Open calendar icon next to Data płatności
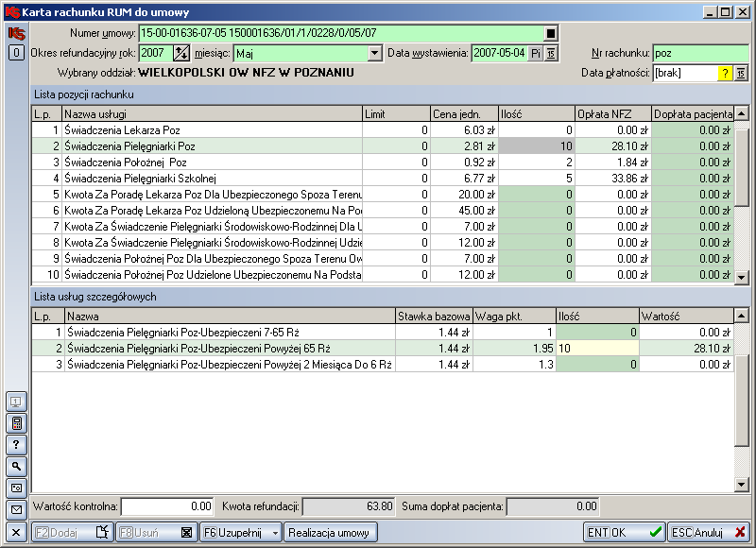Screen dimensions: 756x548 [x=741, y=74]
